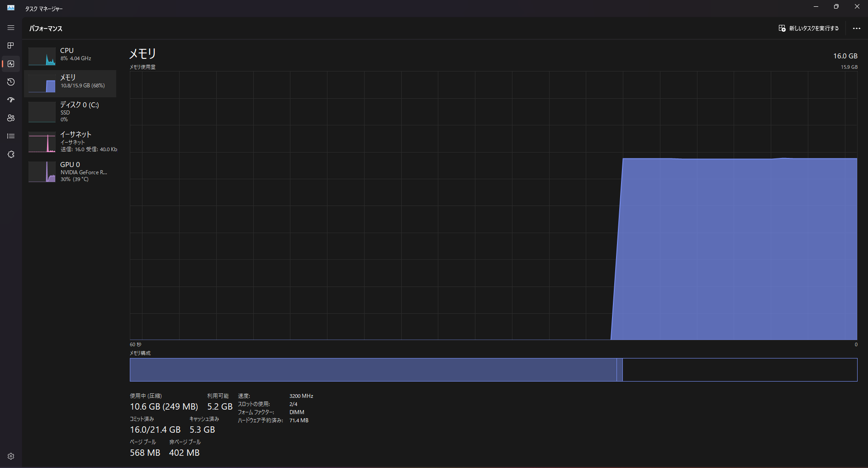Open the hamburger navigation menu
Viewport: 868px width, 468px height.
[x=11, y=28]
